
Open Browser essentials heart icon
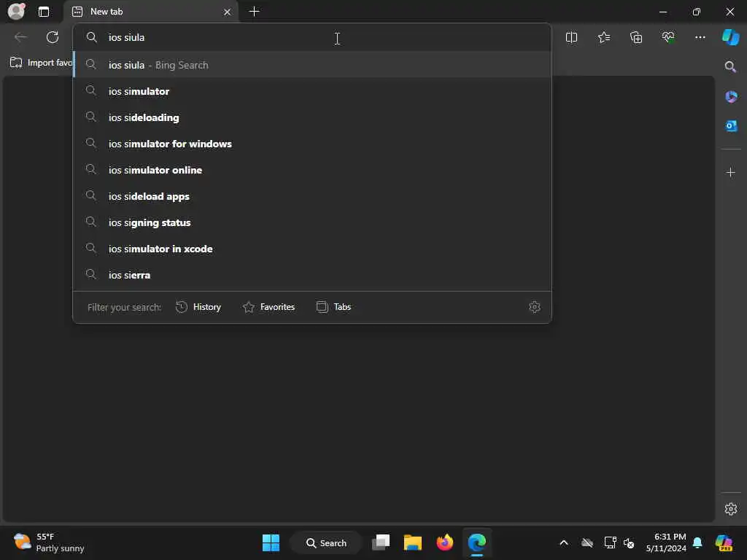668,37
